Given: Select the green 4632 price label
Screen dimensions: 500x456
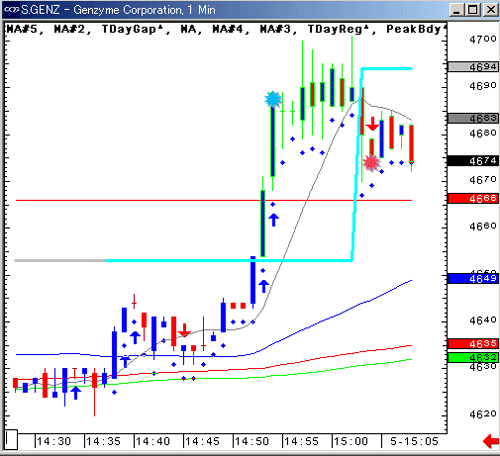Looking at the screenshot, I should pyautogui.click(x=473, y=357).
